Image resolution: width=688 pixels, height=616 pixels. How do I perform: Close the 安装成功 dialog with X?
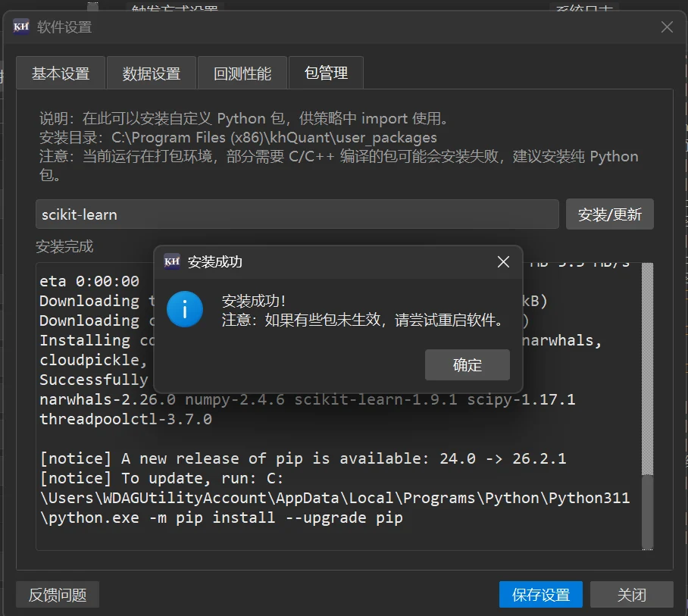[x=503, y=262]
